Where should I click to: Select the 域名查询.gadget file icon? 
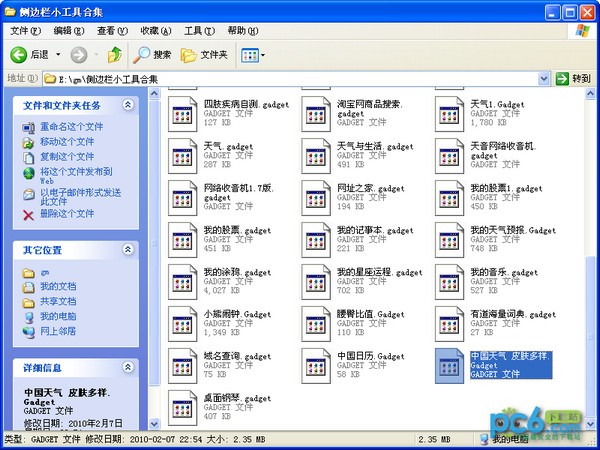pos(183,366)
